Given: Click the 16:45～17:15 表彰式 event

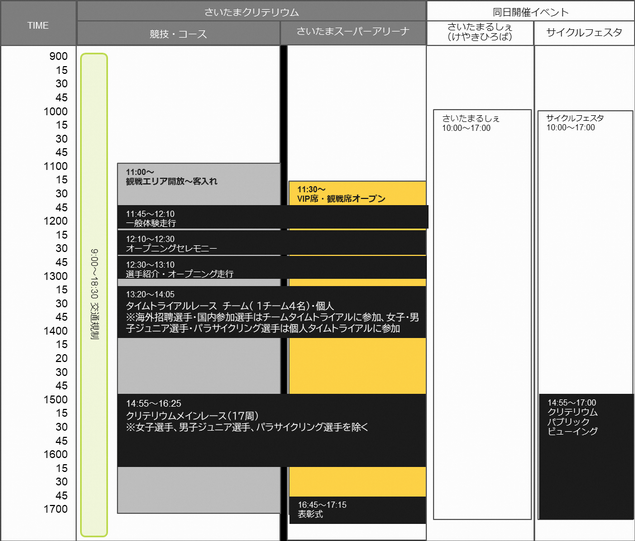Looking at the screenshot, I should 357,509.
